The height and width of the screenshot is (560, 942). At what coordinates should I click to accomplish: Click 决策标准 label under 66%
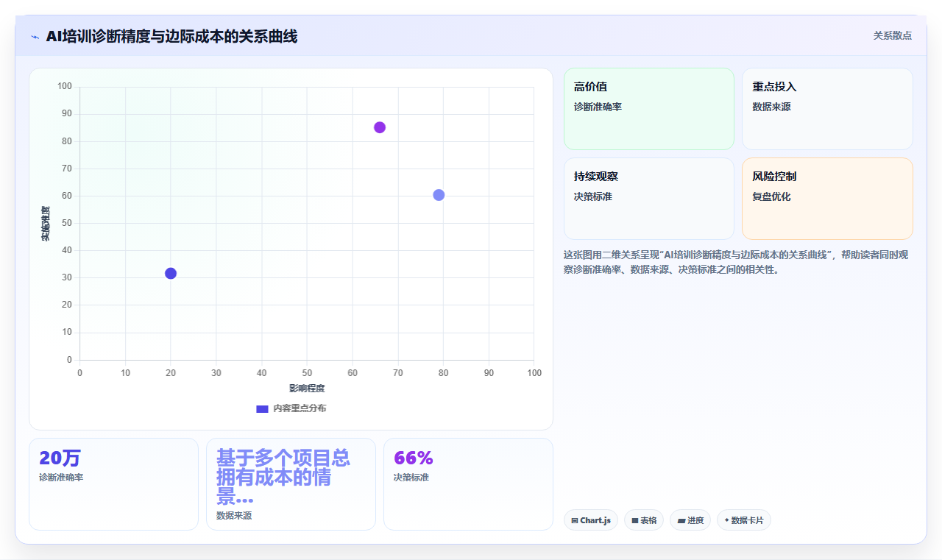pos(411,478)
